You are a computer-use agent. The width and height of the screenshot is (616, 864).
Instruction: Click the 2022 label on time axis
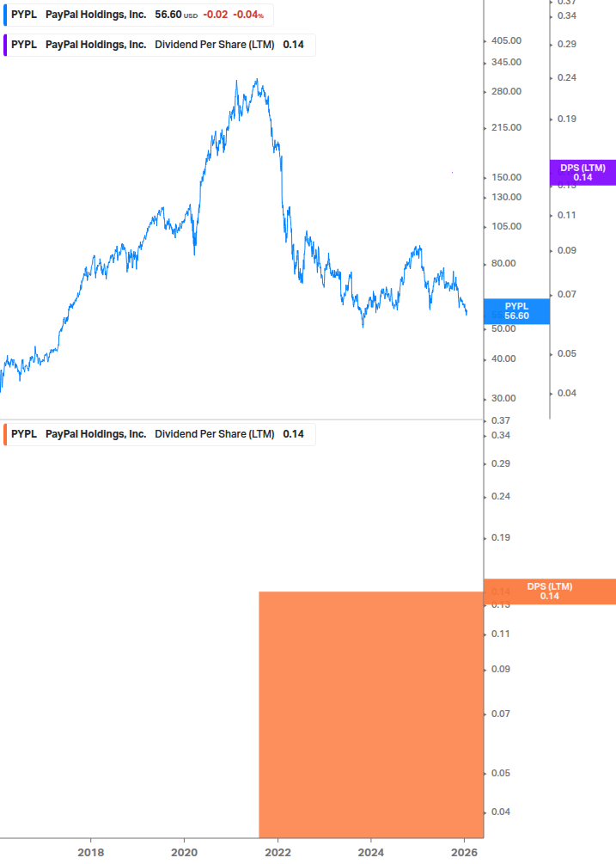pos(278,853)
